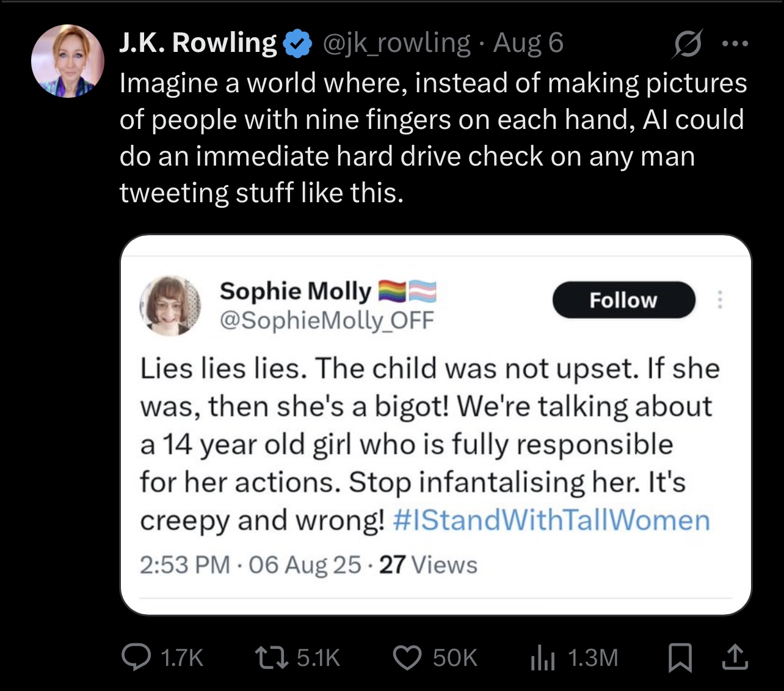Image resolution: width=784 pixels, height=691 pixels.
Task: Open the embedded tweet screenshot image
Action: pos(436,425)
